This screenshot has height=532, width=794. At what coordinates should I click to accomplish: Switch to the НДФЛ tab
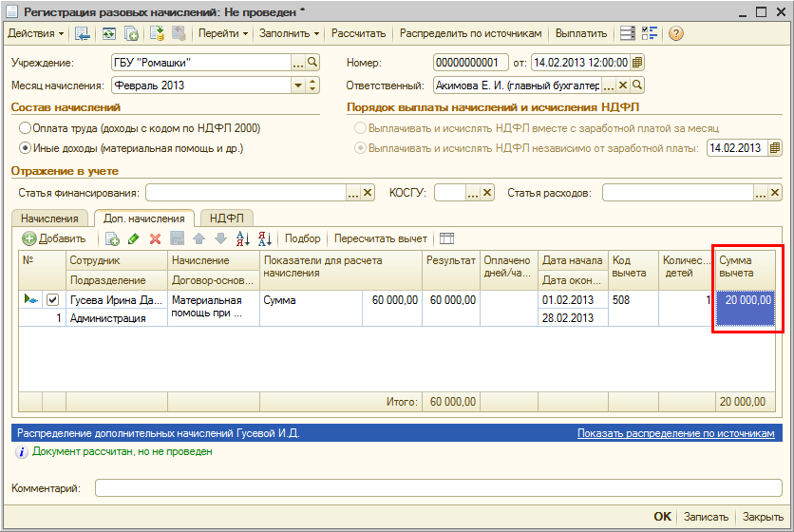click(x=226, y=218)
